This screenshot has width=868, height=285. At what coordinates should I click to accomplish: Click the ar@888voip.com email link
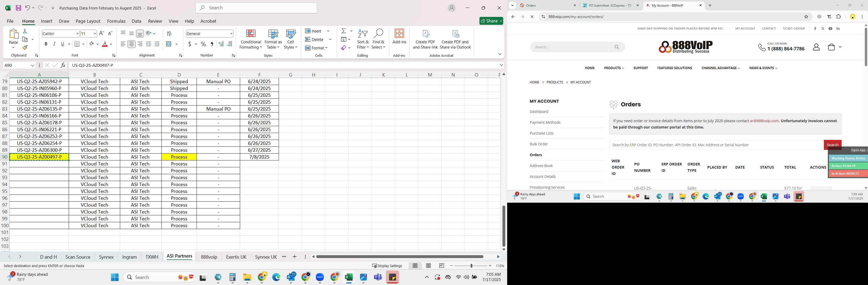[x=764, y=121]
